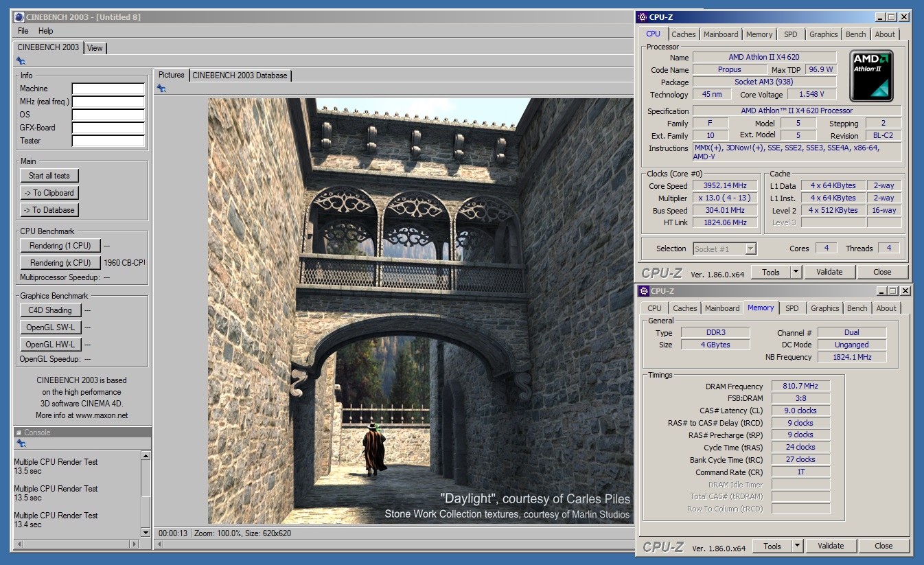The width and height of the screenshot is (924, 565).
Task: Open Mainboard tab in upper CPU-Z
Action: 721,34
